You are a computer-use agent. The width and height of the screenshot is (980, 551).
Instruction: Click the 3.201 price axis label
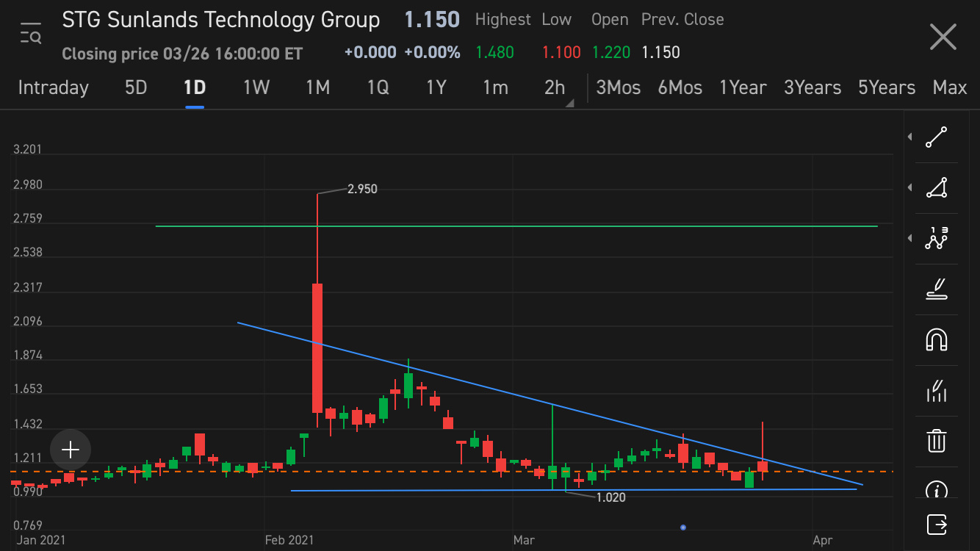click(x=27, y=150)
